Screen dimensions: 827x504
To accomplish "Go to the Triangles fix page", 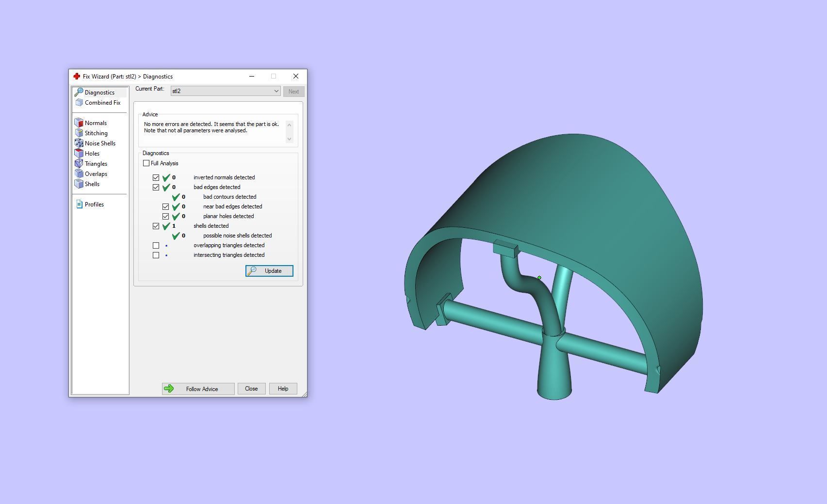I will pyautogui.click(x=96, y=164).
